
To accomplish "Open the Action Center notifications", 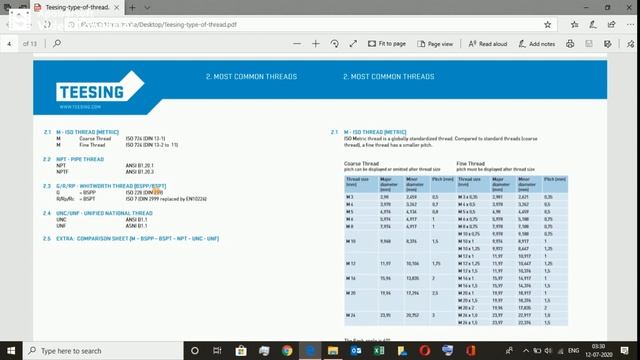I will click(x=624, y=351).
